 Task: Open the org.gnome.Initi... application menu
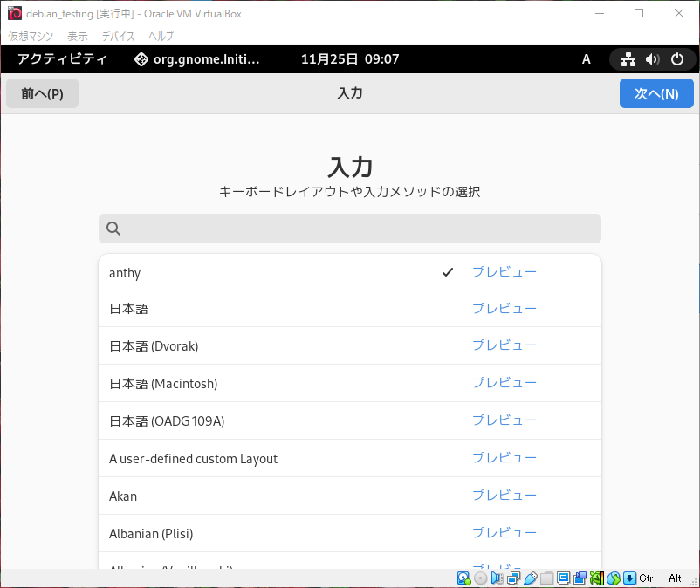click(197, 59)
